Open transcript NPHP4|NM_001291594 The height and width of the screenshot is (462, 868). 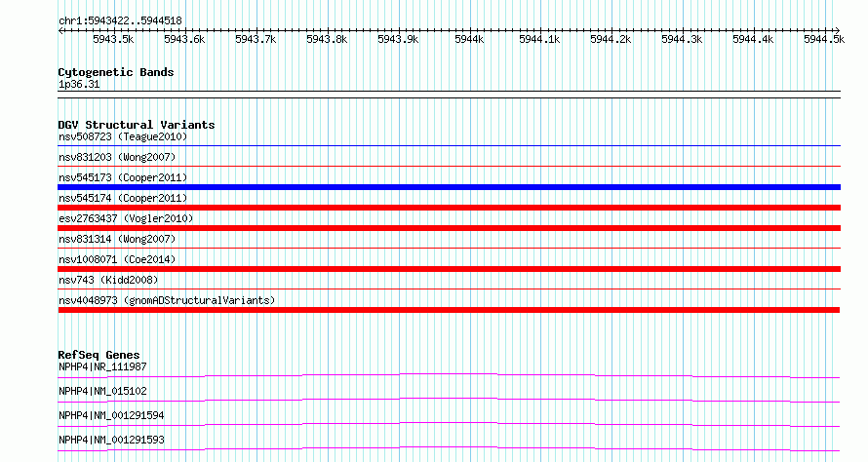111,415
